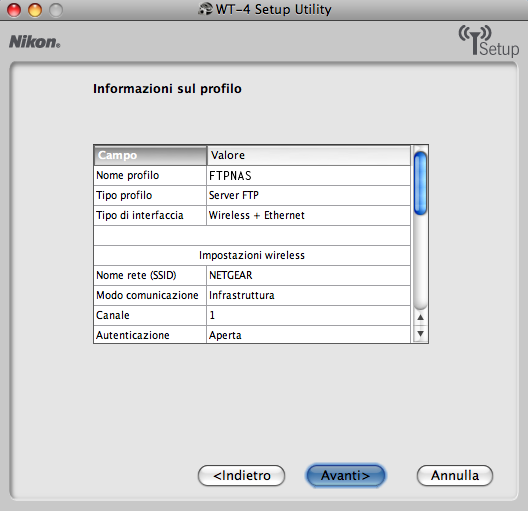Click the yellow minimize window button

35,10
